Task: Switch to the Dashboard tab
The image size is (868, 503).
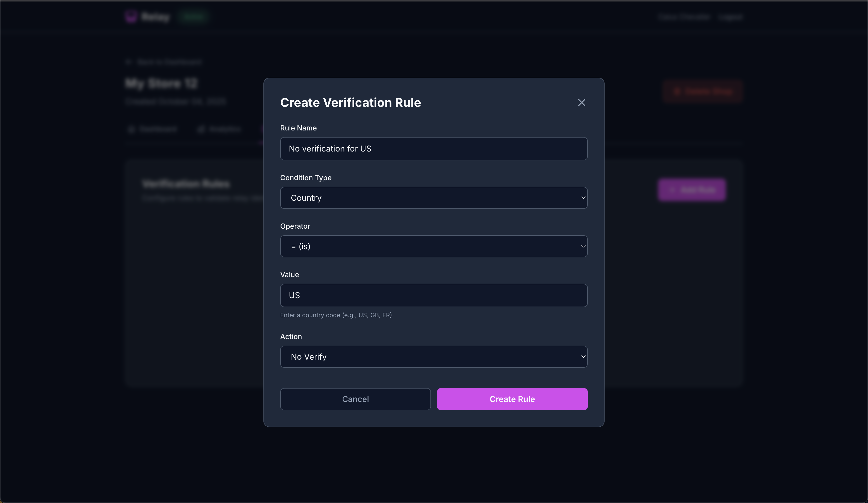Action: [157, 129]
